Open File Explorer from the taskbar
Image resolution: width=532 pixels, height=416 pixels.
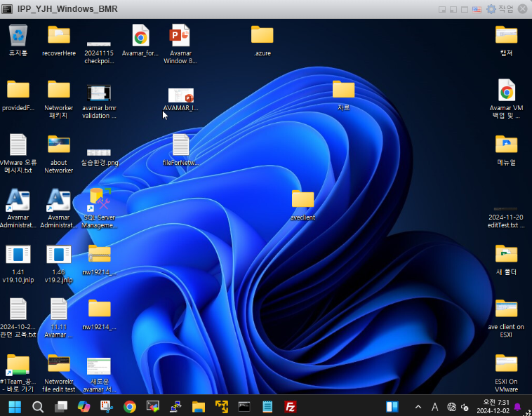(x=199, y=406)
